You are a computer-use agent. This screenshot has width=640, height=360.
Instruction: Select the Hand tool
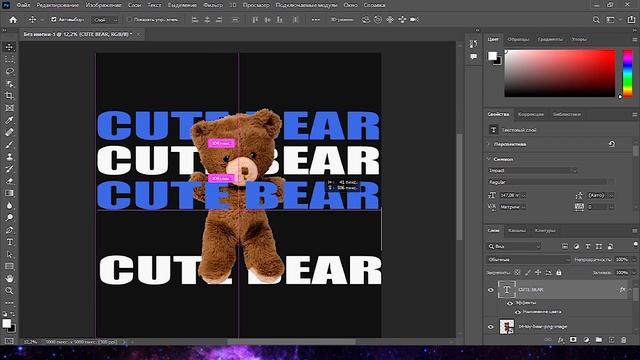click(x=9, y=278)
